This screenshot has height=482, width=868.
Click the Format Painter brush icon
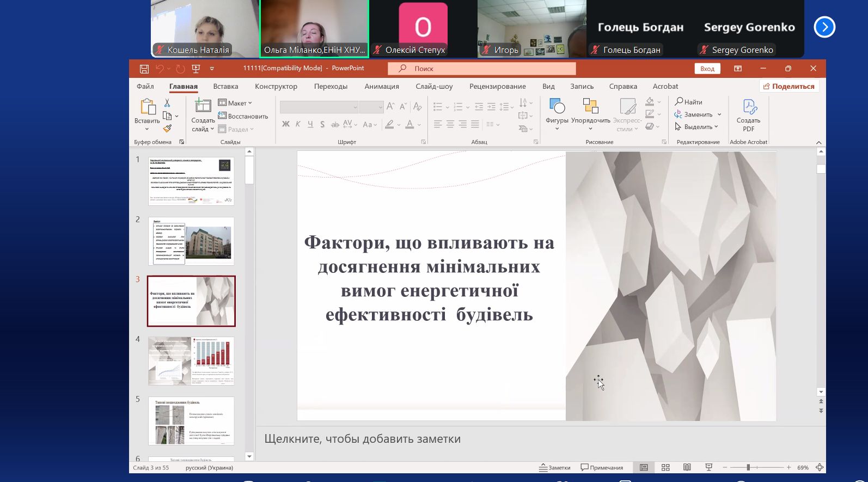tap(167, 129)
